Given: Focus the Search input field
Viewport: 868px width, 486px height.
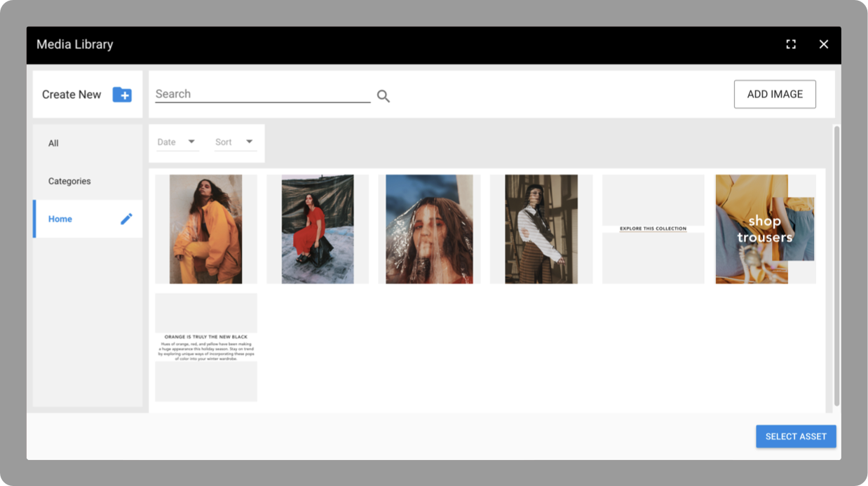Looking at the screenshot, I should coord(263,94).
